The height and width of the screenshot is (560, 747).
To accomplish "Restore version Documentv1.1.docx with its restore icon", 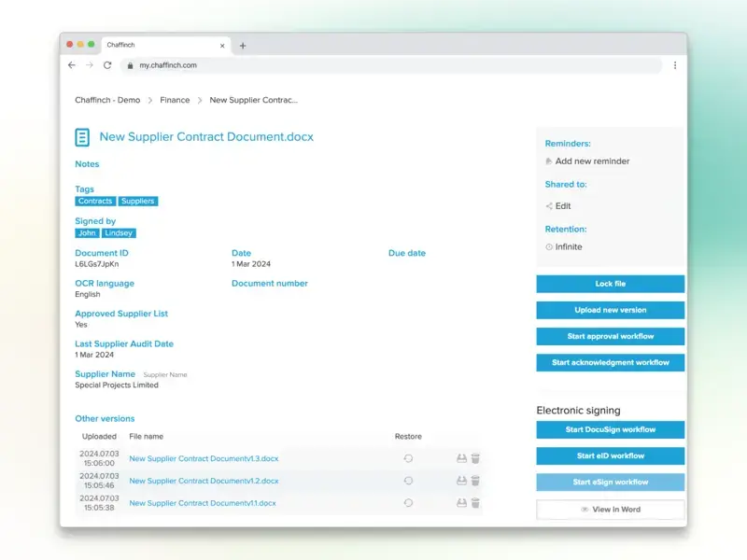I will (x=408, y=503).
